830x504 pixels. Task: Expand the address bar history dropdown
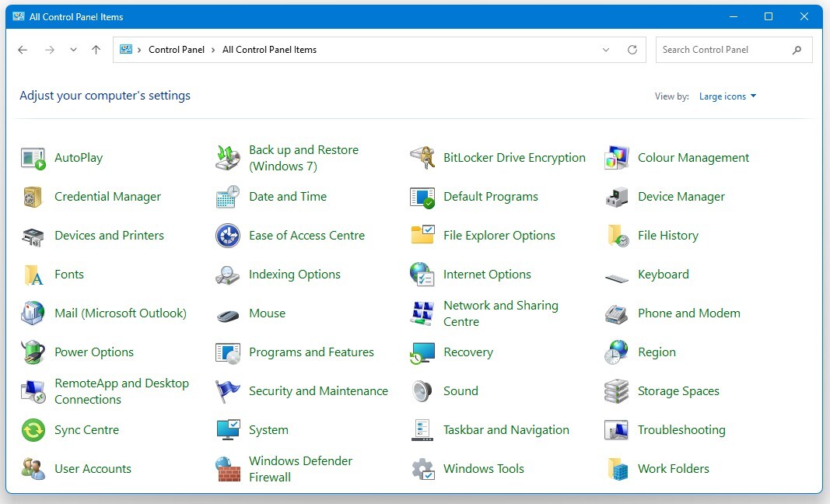pyautogui.click(x=606, y=49)
